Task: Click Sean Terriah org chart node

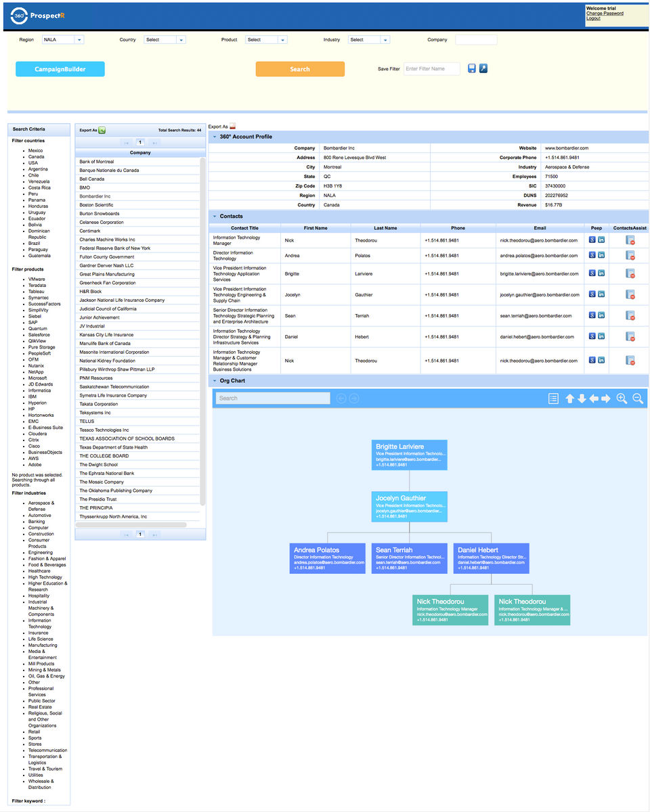Action: point(410,559)
